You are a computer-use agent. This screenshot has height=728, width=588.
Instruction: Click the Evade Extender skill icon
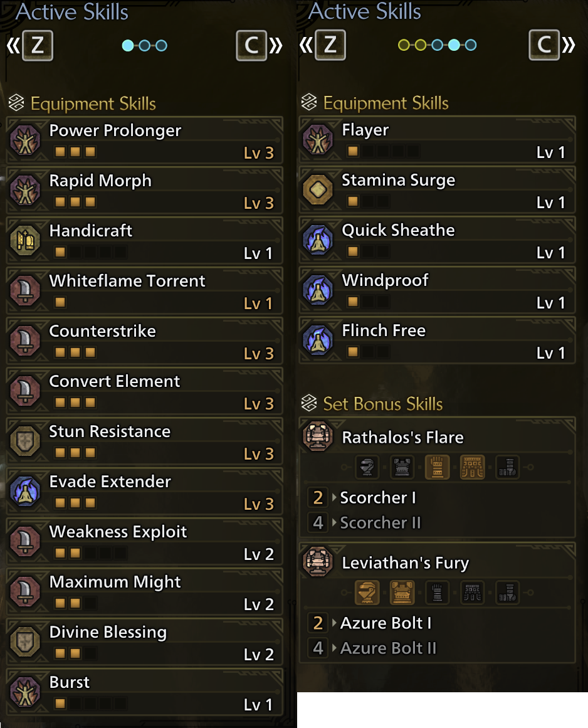[x=26, y=491]
